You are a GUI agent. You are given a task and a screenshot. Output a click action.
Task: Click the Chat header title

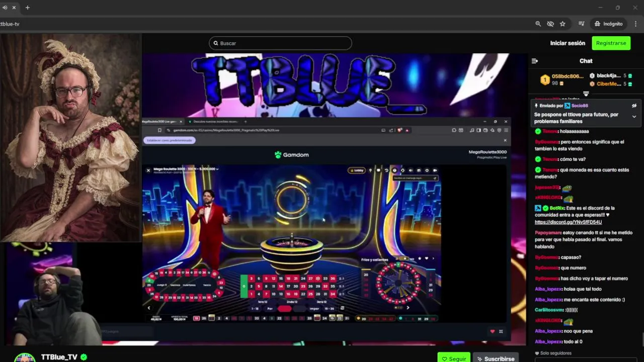click(586, 61)
